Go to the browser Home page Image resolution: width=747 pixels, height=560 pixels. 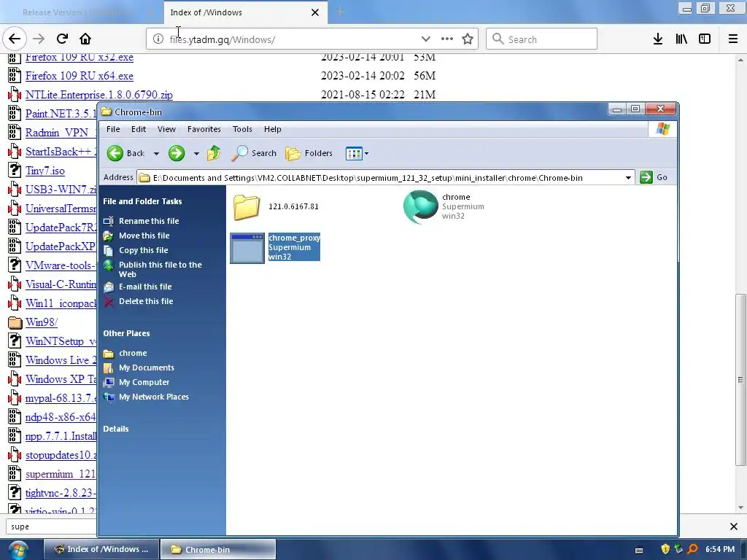[85, 39]
